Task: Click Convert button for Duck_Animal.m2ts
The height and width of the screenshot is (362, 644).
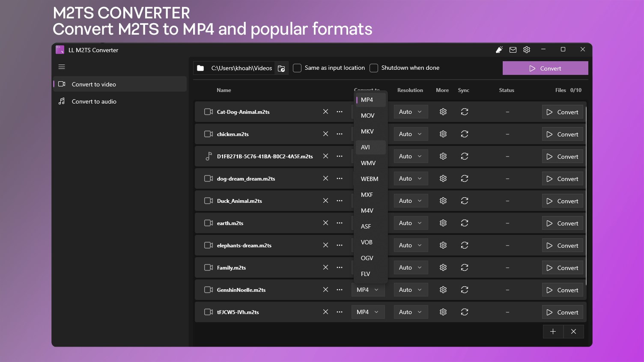Action: (563, 201)
